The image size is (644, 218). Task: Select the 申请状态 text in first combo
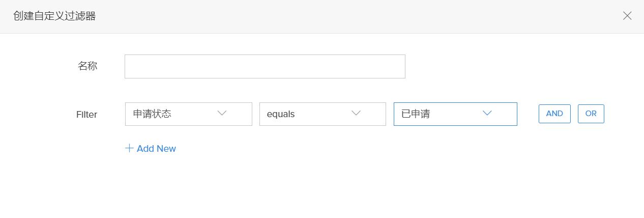tap(152, 114)
